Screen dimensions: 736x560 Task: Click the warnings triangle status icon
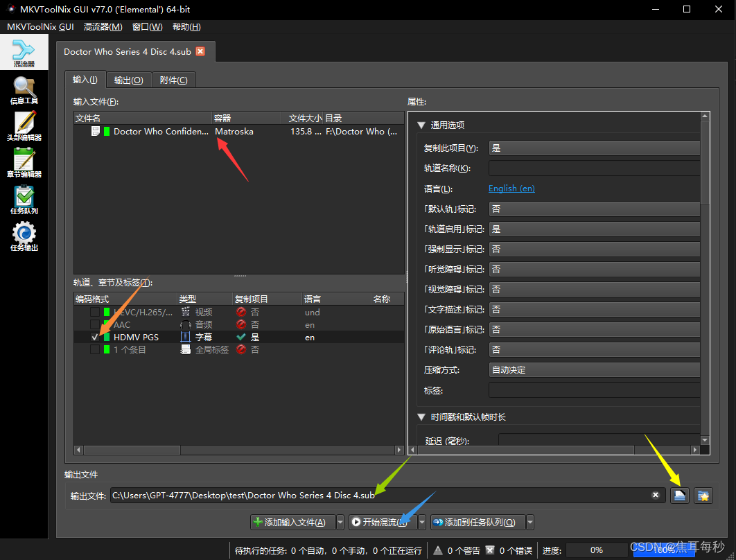(x=438, y=550)
